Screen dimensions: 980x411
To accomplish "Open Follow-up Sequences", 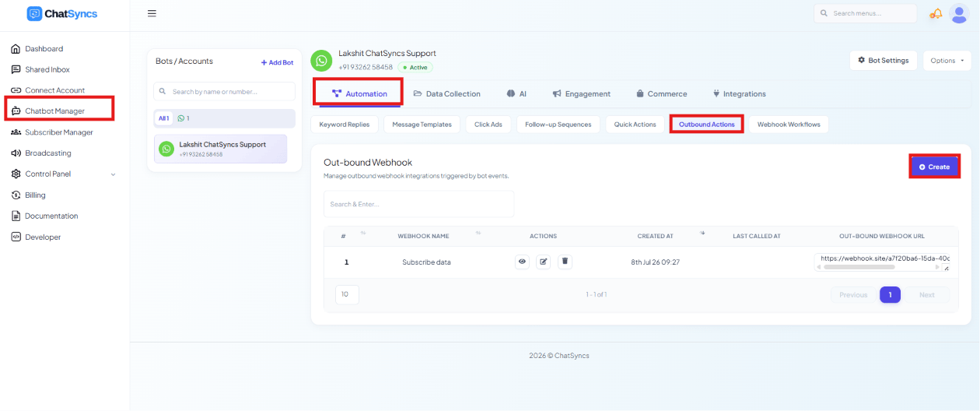I will tap(558, 125).
